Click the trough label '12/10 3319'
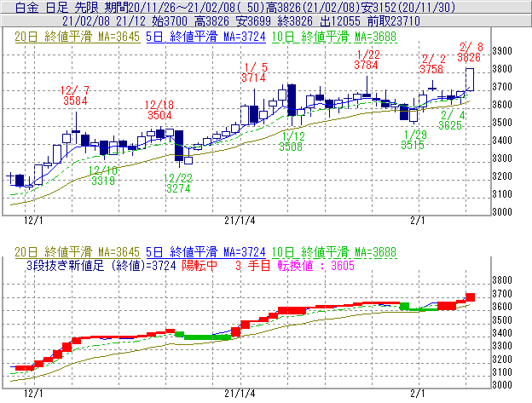The height and width of the screenshot is (403, 532). (103, 176)
